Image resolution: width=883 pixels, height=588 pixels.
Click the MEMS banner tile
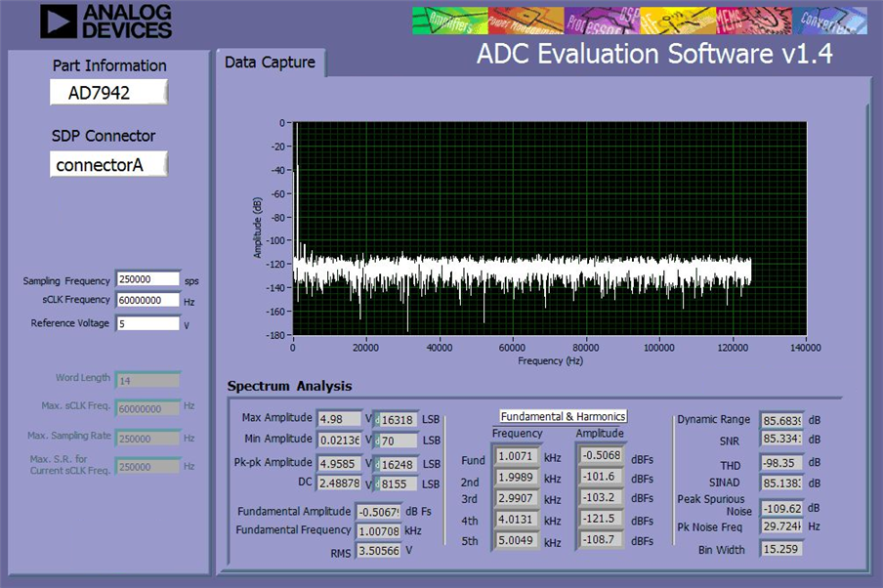[x=754, y=21]
